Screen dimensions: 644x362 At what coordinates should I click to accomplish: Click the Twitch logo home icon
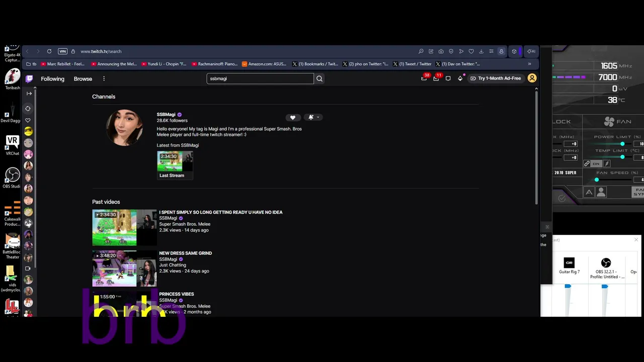pos(29,78)
